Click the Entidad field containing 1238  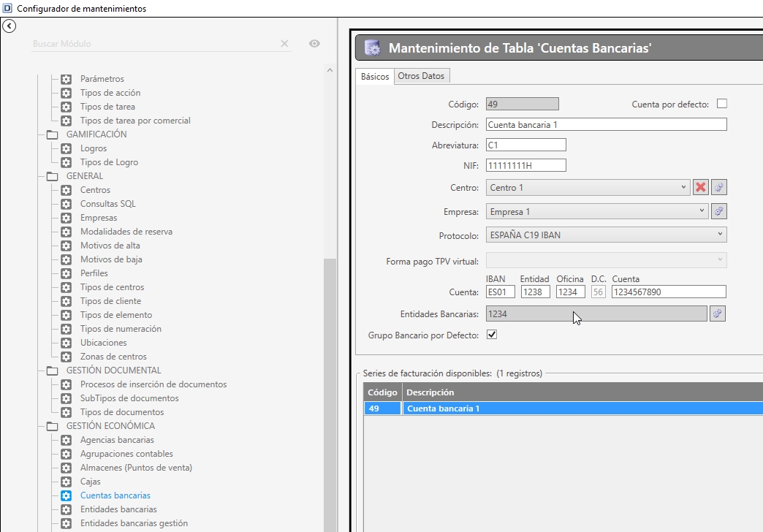pos(535,292)
